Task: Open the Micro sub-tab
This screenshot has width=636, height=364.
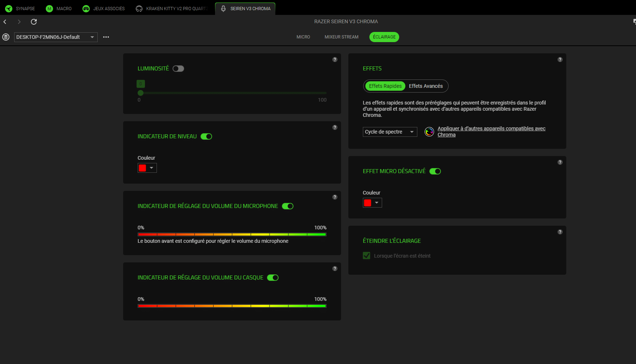Action: [303, 37]
